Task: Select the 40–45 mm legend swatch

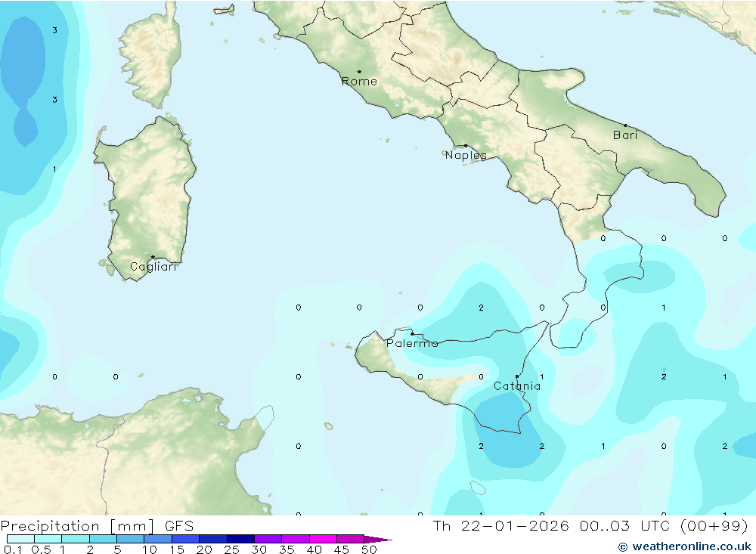Action: [323, 539]
